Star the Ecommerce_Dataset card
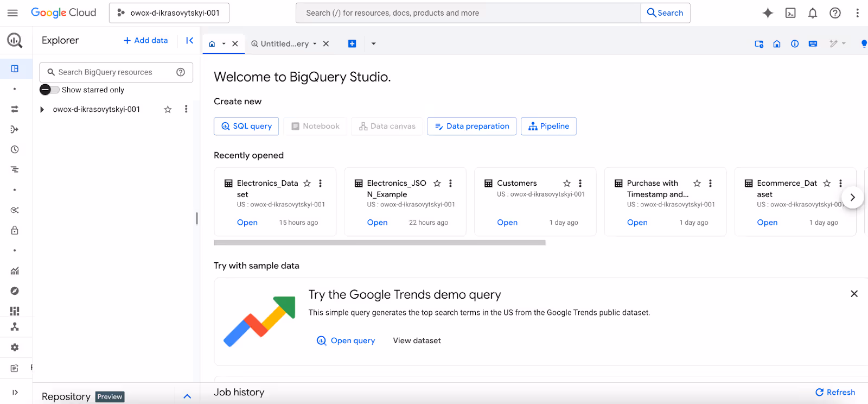Screen dimensions: 868x404 (827, 183)
